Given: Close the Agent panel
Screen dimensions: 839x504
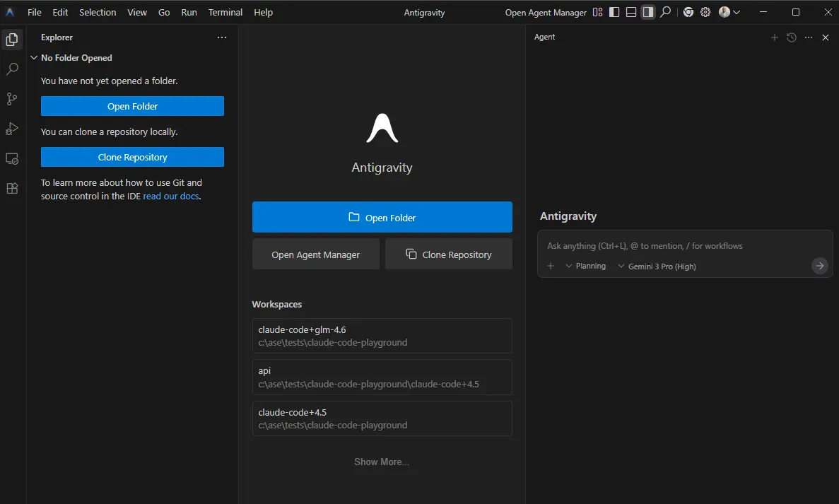Looking at the screenshot, I should 826,37.
